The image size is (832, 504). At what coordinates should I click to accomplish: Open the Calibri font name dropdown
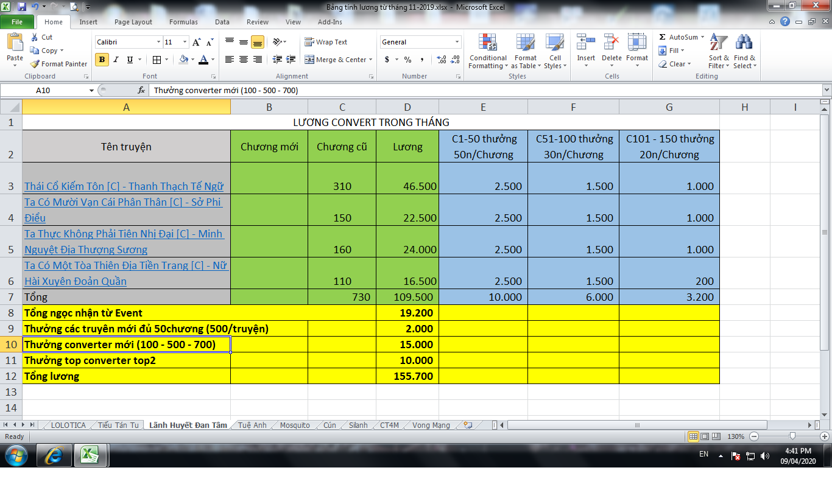click(x=158, y=42)
